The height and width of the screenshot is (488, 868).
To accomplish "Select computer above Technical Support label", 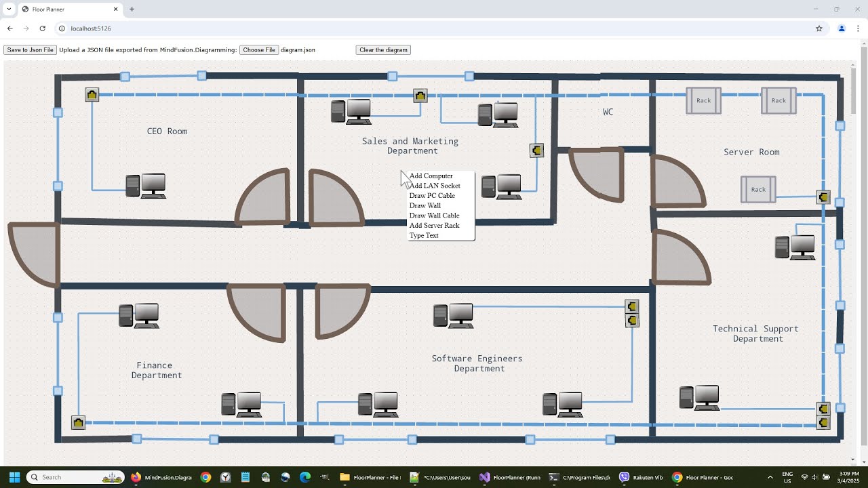I will [795, 247].
